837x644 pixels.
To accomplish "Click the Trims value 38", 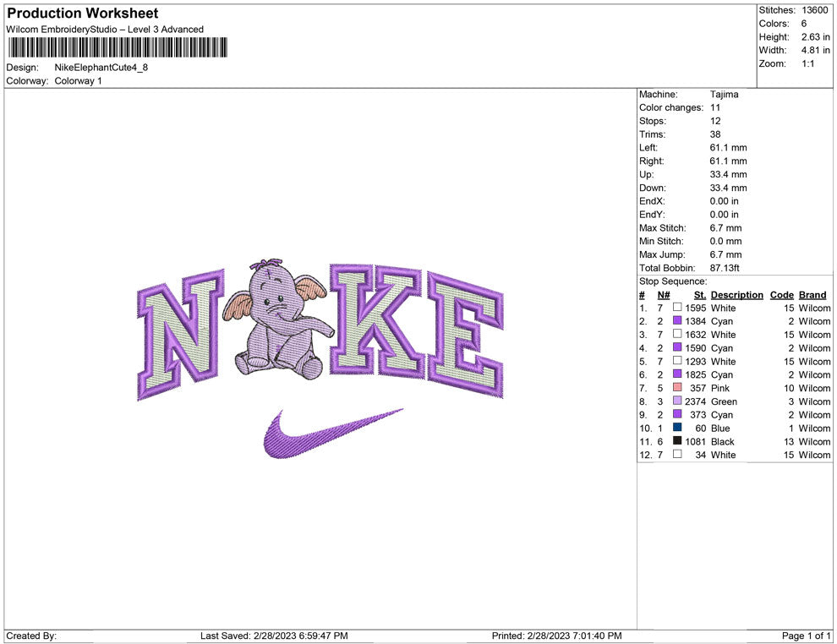I will (x=715, y=134).
